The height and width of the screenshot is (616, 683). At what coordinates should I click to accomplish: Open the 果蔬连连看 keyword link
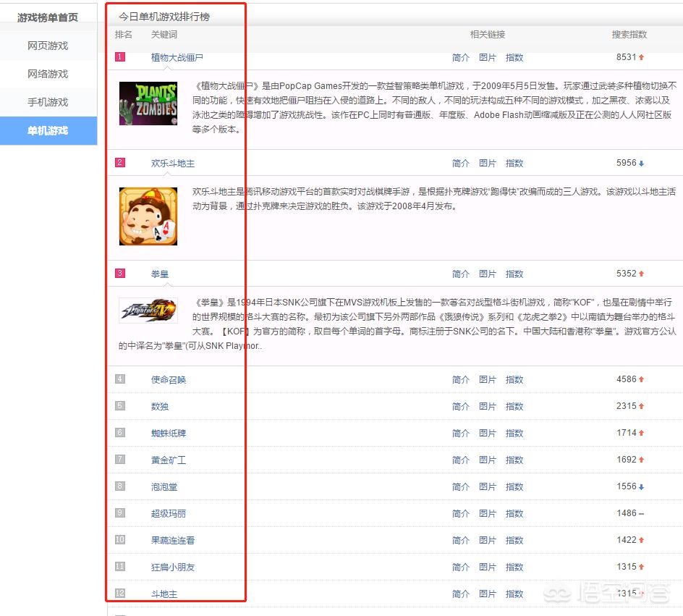pos(172,541)
